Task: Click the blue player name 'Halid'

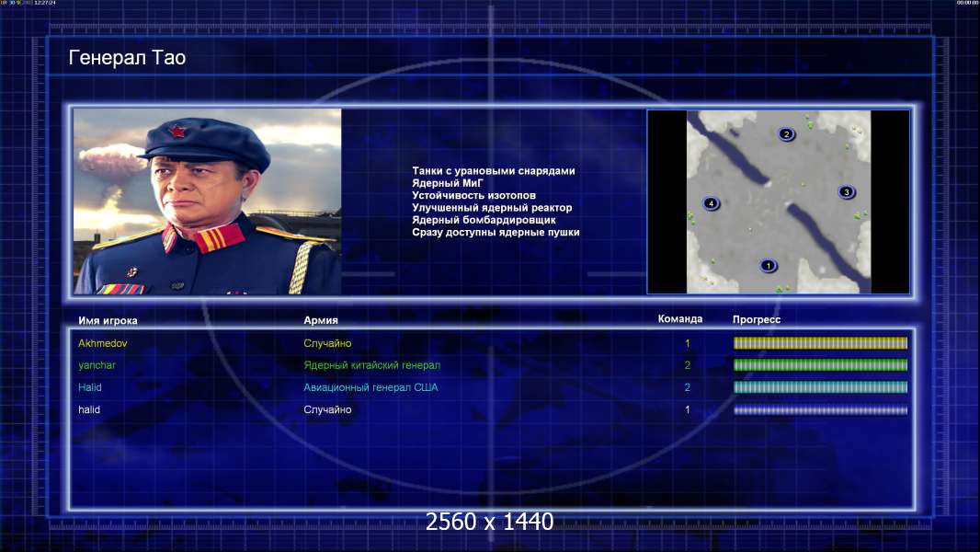Action: pyautogui.click(x=89, y=387)
